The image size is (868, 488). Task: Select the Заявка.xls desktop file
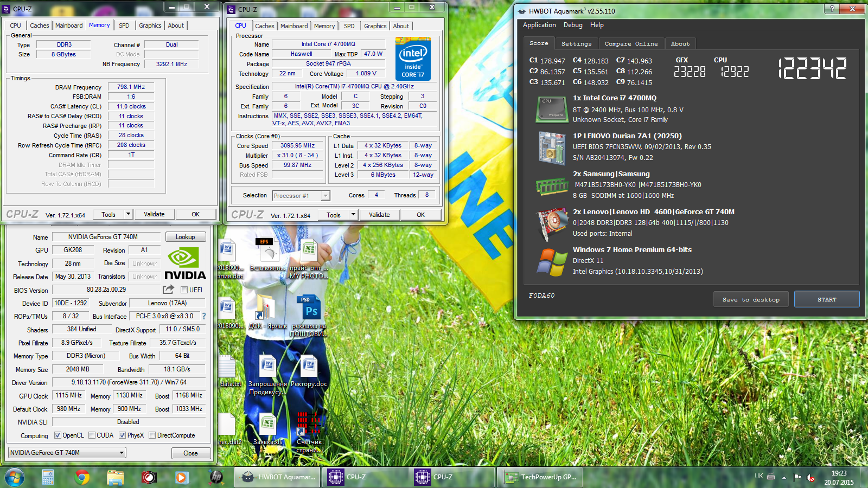tap(267, 429)
